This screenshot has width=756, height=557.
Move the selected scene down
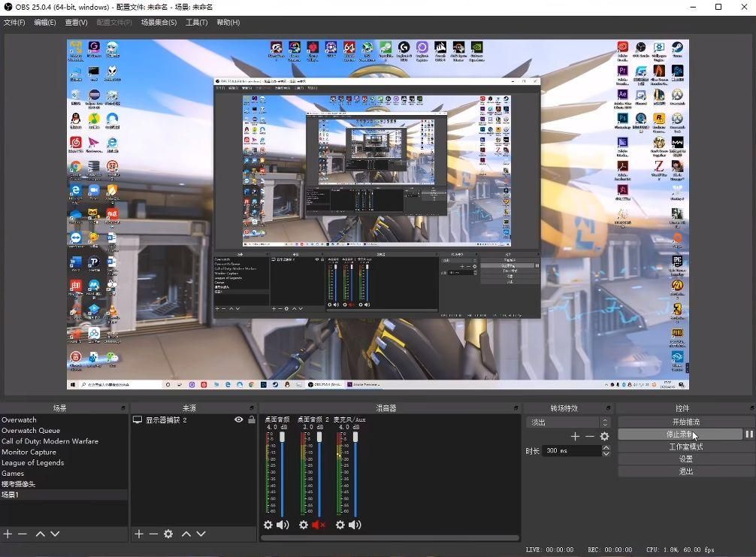coord(55,534)
